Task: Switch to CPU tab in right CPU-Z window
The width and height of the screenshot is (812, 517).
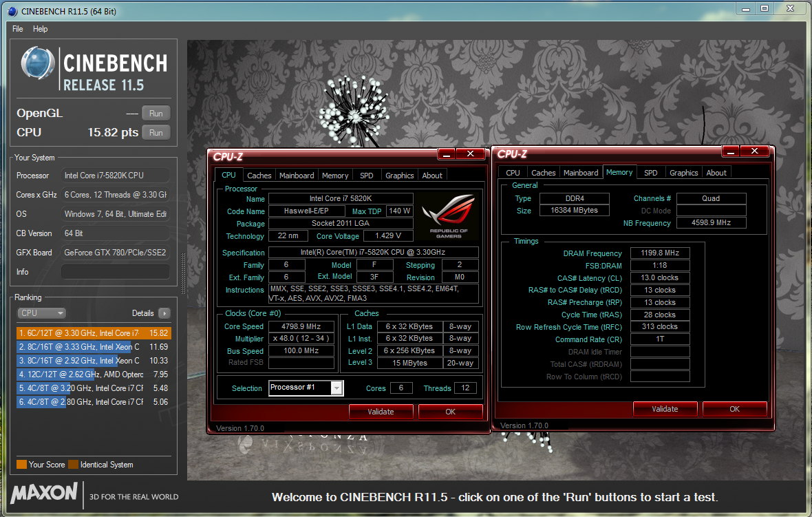Action: click(513, 173)
